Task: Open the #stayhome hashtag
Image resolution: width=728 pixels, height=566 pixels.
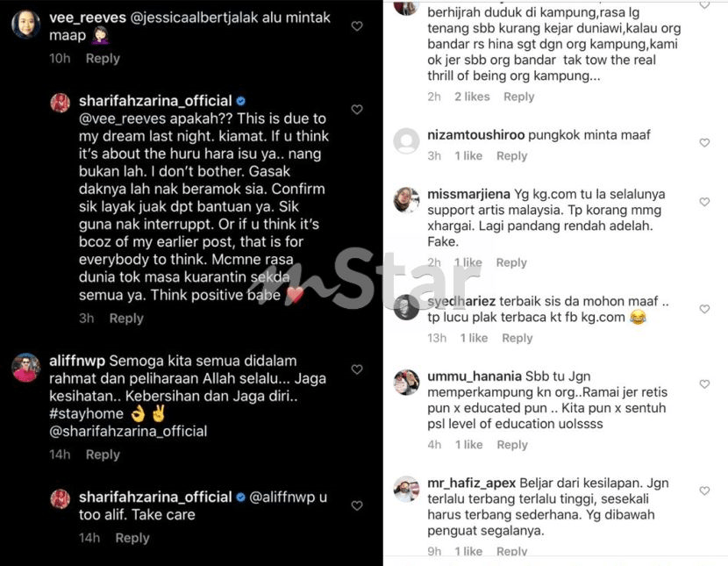Action: click(x=86, y=413)
